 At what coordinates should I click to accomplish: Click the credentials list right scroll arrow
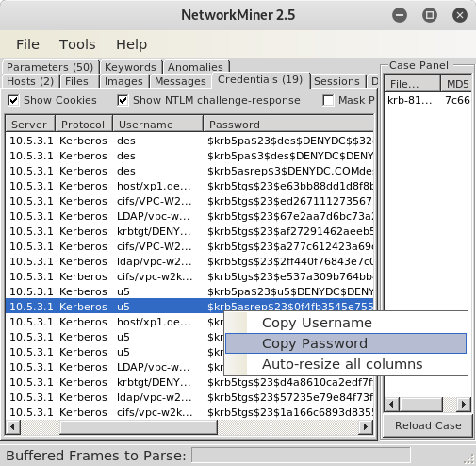point(366,426)
